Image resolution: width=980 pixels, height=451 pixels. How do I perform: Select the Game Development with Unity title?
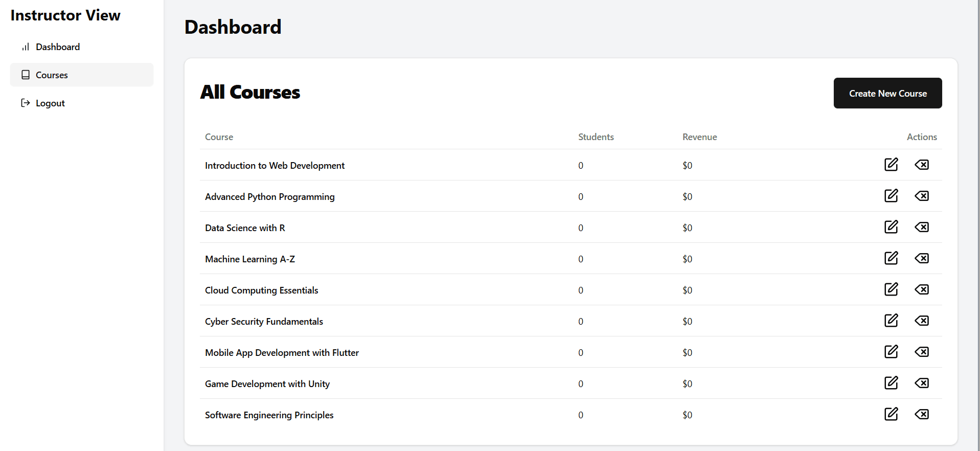(267, 384)
